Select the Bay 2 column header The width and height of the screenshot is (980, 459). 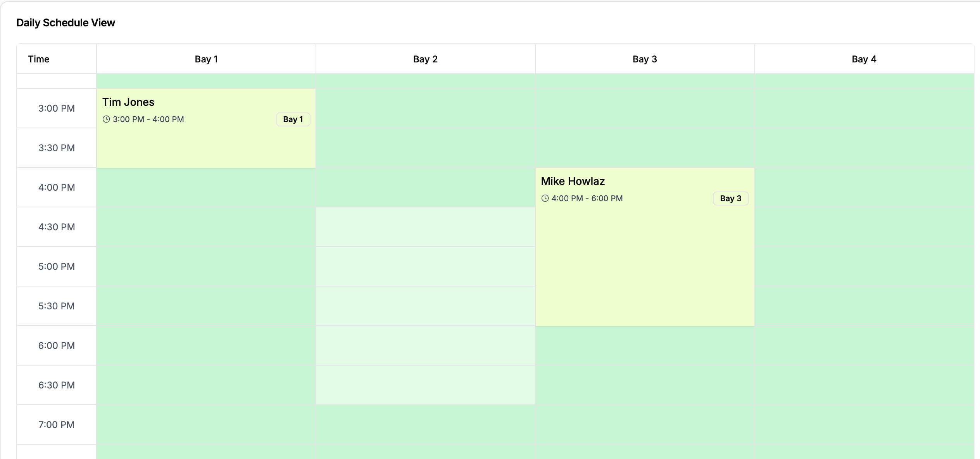point(425,59)
